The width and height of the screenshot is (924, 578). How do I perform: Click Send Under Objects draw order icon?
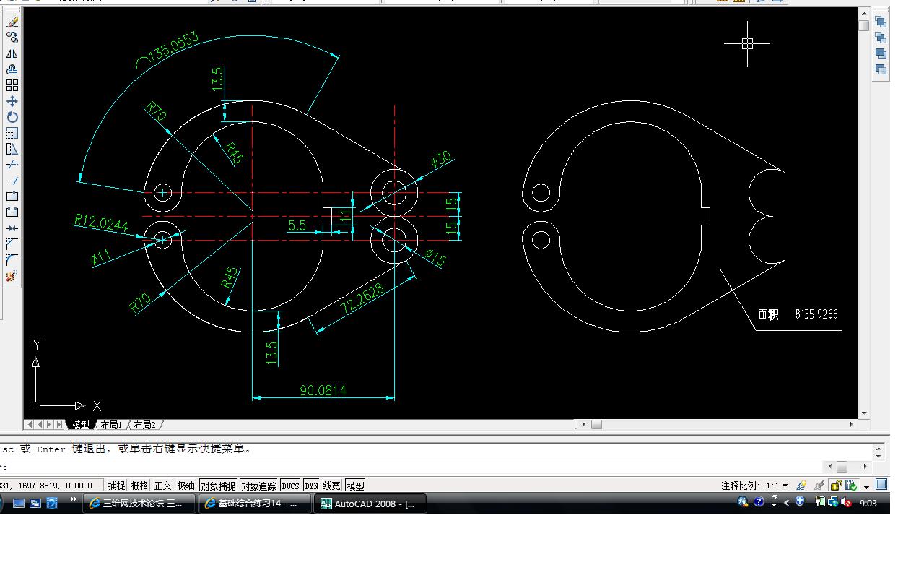[x=881, y=69]
